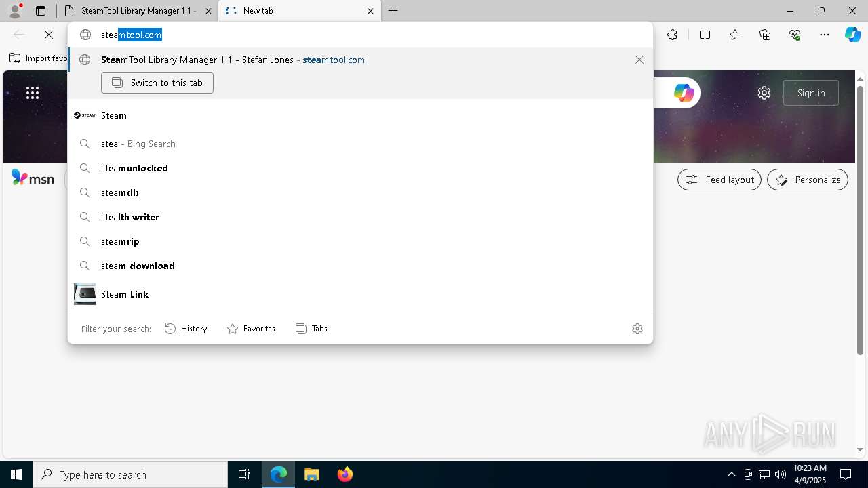Open the Steam Link suggestion
Image resolution: width=868 pixels, height=488 pixels.
click(360, 294)
